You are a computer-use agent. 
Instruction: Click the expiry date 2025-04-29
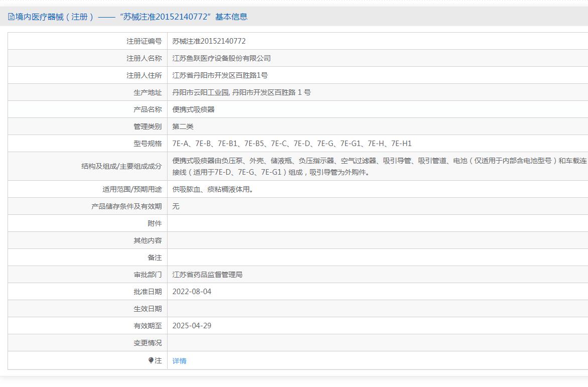tap(192, 326)
